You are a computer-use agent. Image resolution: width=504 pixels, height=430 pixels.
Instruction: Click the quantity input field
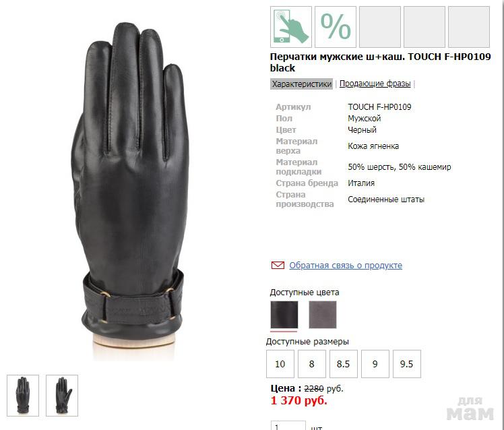pos(288,426)
